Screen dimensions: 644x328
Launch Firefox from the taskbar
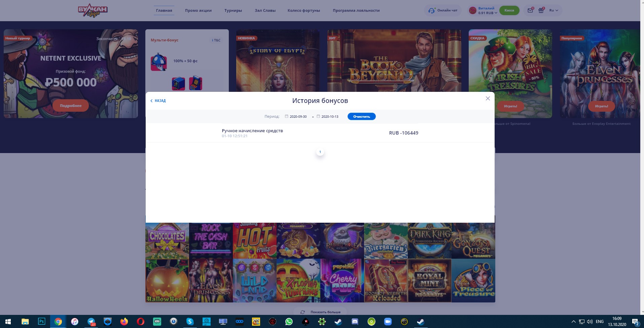coord(124,322)
